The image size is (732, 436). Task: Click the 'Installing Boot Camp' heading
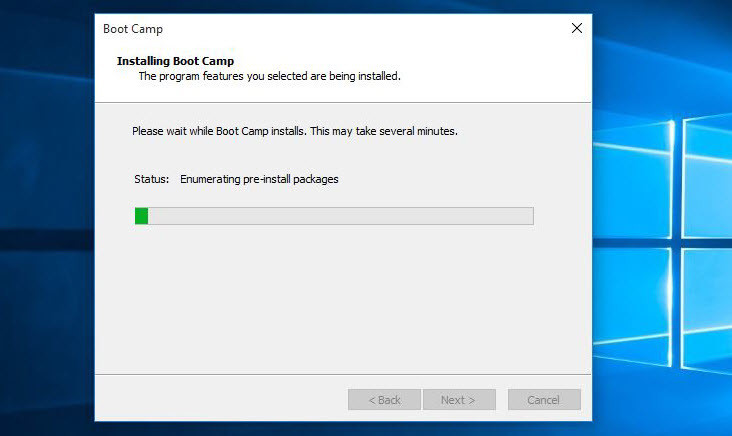pyautogui.click(x=175, y=61)
